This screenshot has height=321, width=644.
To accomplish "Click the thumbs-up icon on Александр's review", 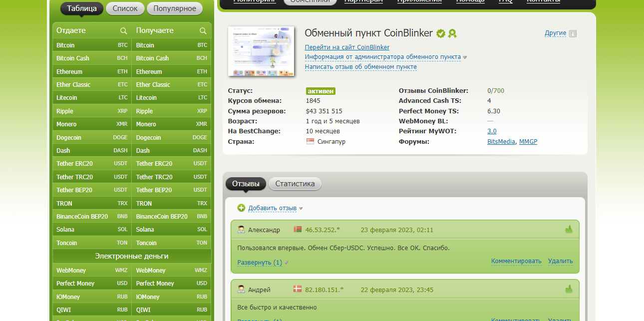I will click(569, 230).
